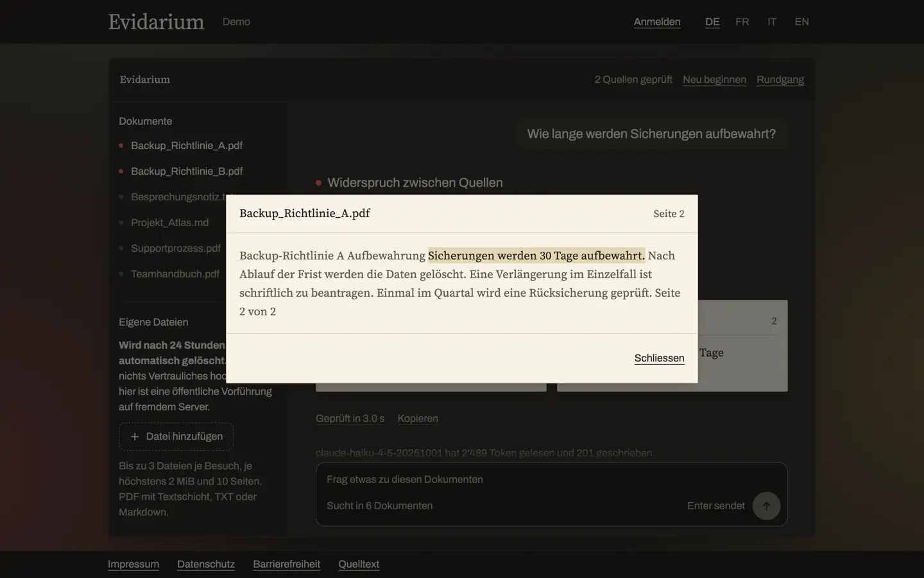This screenshot has width=924, height=578.
Task: Click the question bubble about Sicherungen
Action: click(x=651, y=134)
